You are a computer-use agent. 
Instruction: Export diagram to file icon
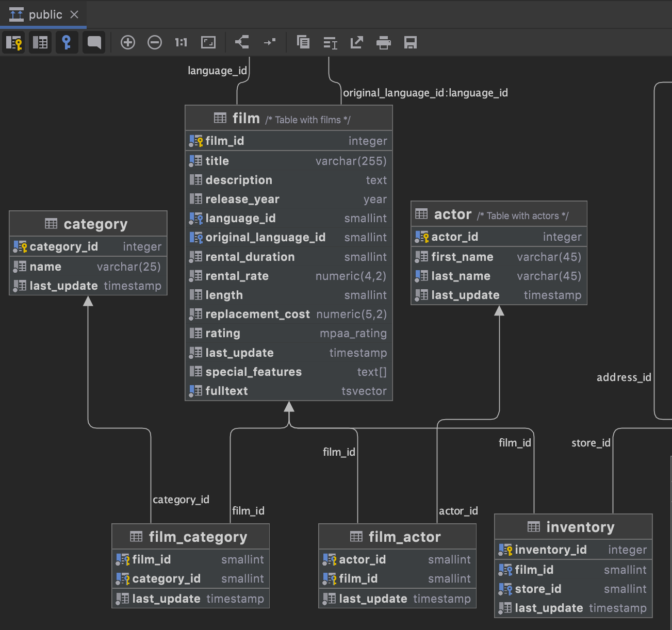[357, 42]
